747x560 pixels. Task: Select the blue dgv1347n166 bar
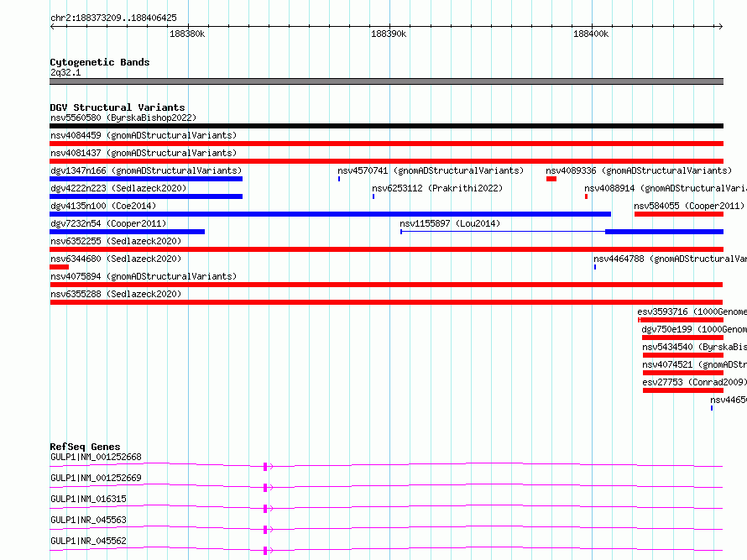[146, 179]
